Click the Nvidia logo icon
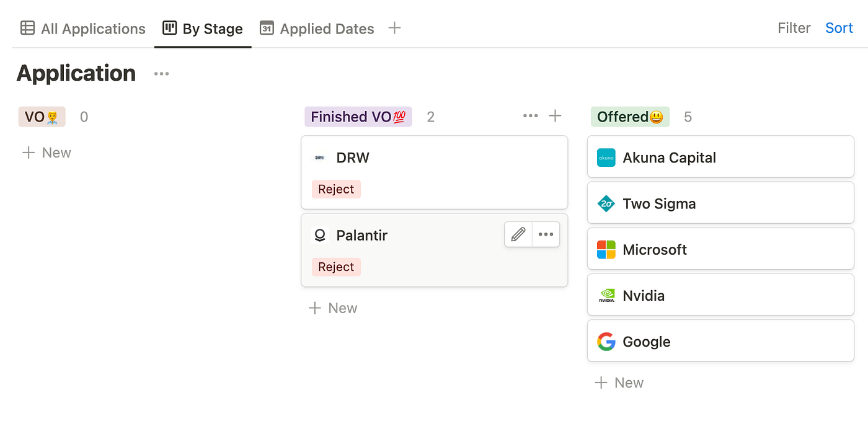 (x=606, y=296)
